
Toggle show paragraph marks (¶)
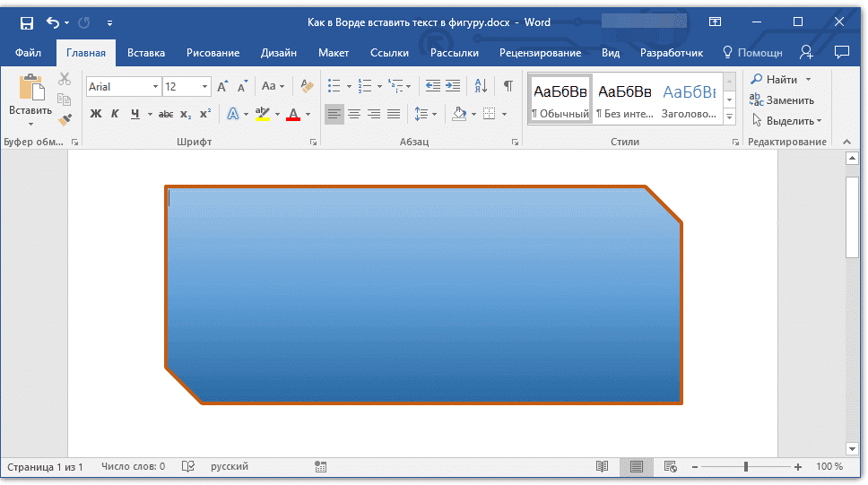[508, 87]
